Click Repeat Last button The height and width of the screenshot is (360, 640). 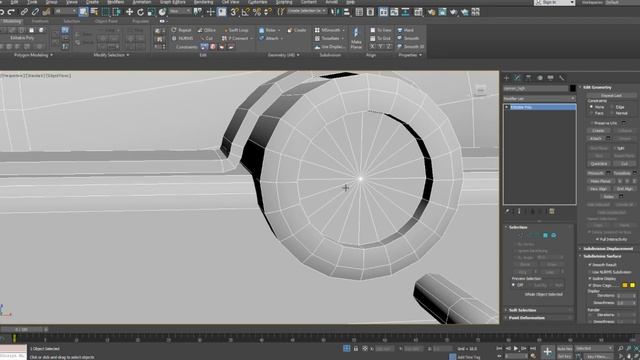pyautogui.click(x=611, y=96)
